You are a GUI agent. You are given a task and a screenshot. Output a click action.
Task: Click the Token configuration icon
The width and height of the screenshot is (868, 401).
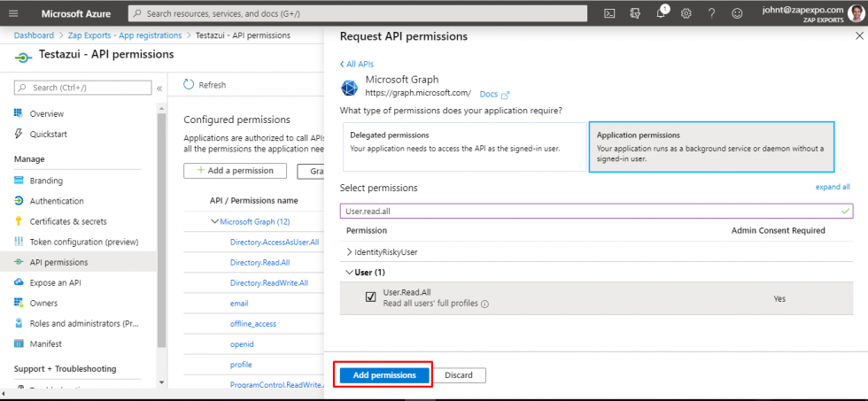pyautogui.click(x=19, y=242)
